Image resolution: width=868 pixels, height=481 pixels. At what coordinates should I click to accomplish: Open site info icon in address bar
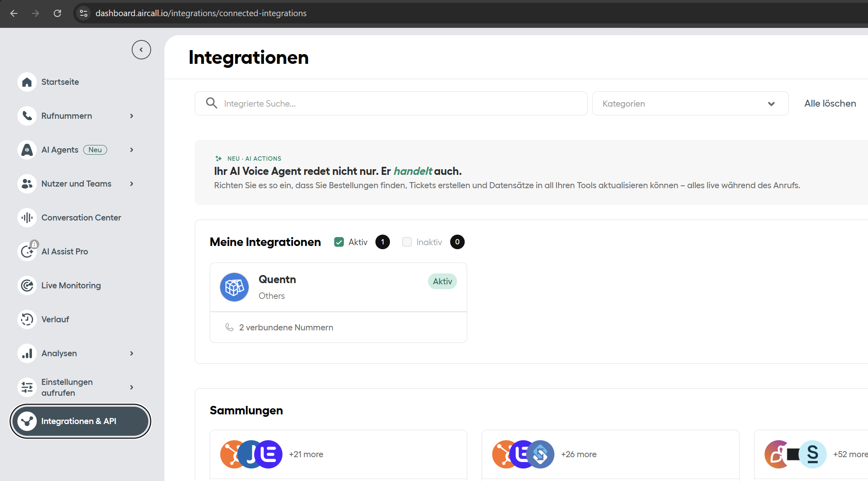click(84, 13)
